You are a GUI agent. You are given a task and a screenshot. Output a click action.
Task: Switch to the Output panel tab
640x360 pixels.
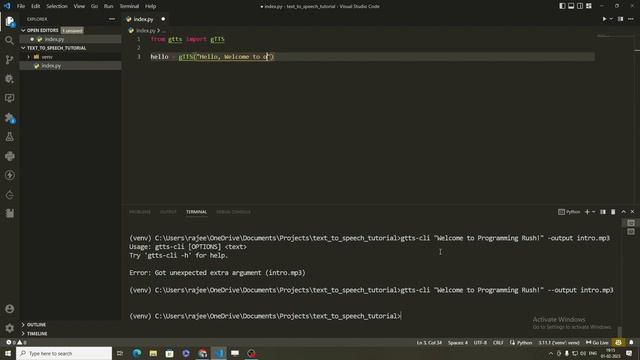click(168, 212)
